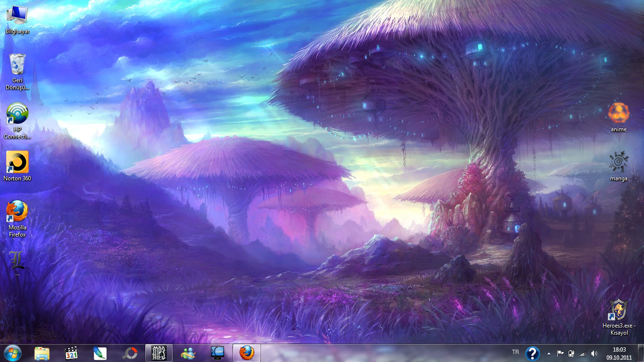Viewport: 644px width, 362px height.
Task: Launch KMPlayer from the taskbar
Action: tap(217, 353)
